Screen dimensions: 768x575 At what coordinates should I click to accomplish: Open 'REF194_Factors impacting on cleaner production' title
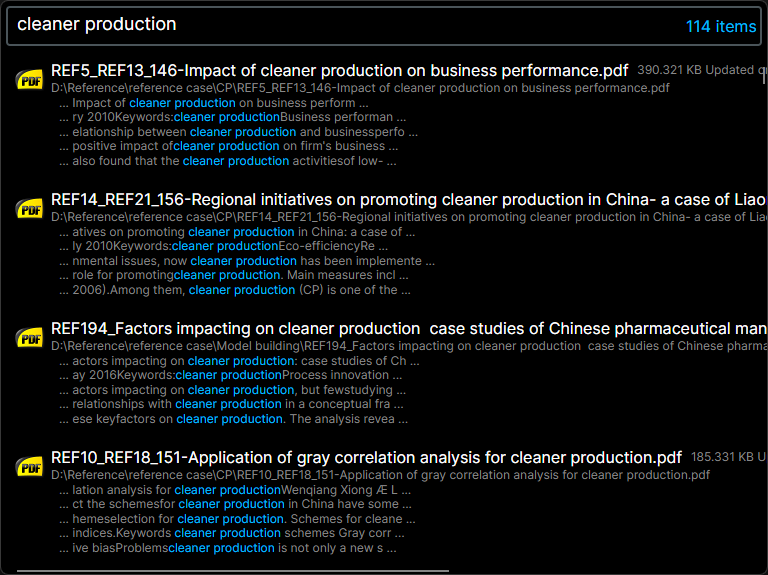[408, 329]
